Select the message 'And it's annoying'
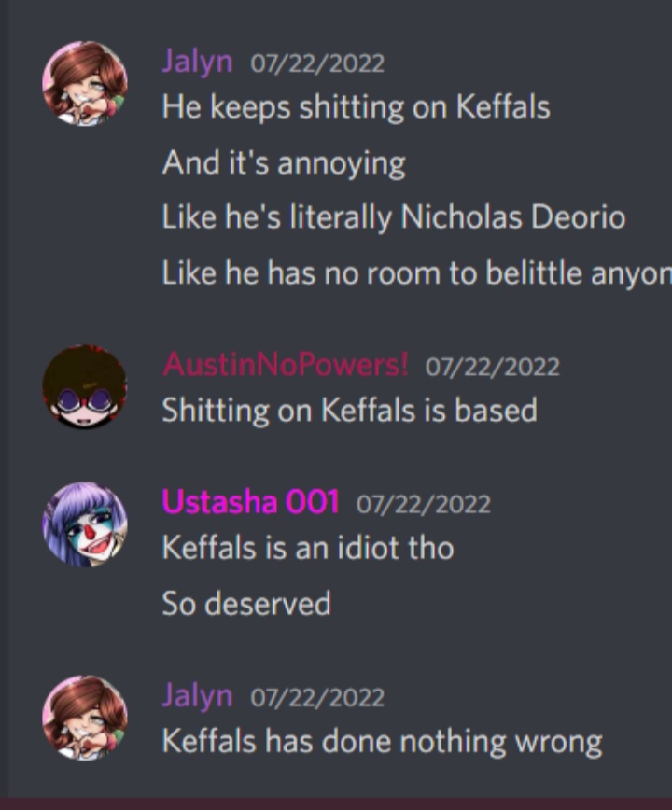This screenshot has width=672, height=810. pyautogui.click(x=284, y=163)
